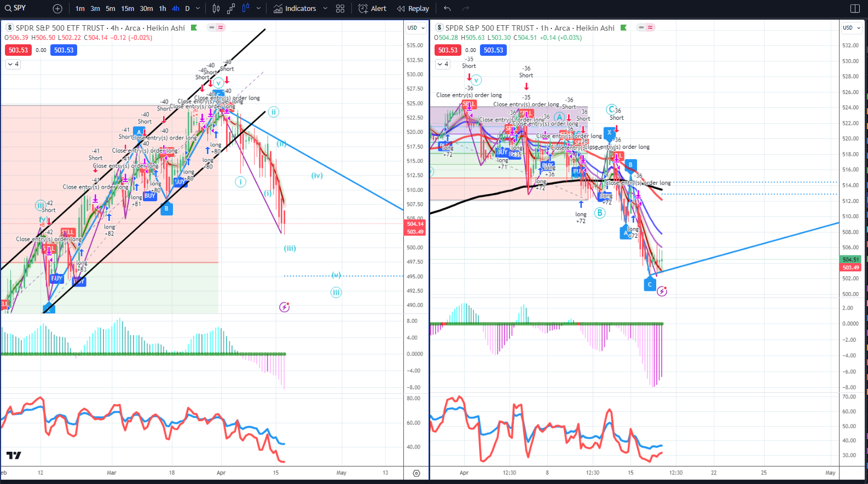Click the green 504.51 price label on the 1h axis
868x484 pixels.
coord(850,260)
